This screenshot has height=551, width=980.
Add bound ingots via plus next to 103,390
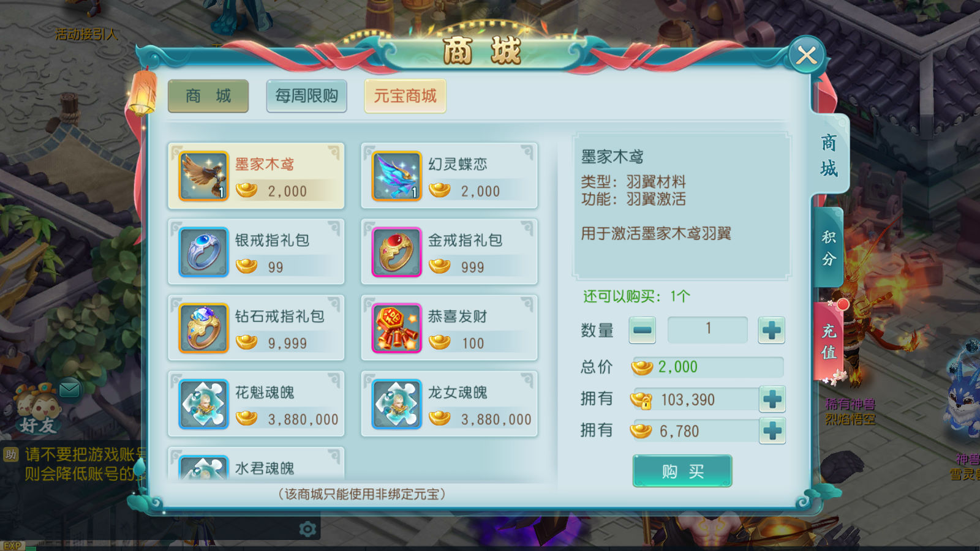click(772, 399)
